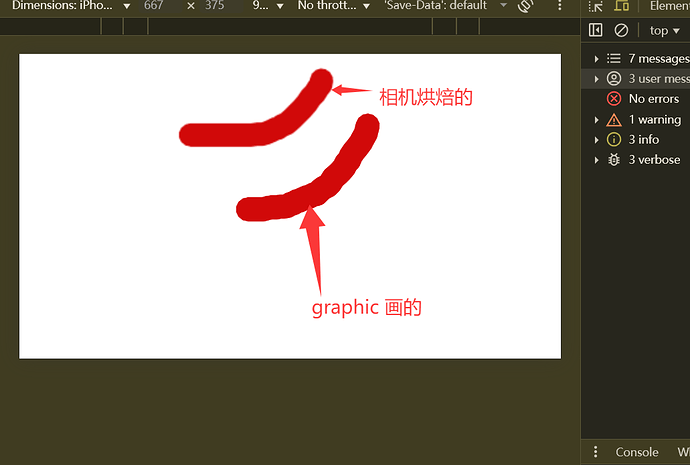Viewport: 690px width, 465px height.
Task: Click the warning triangle icon
Action: coord(614,120)
